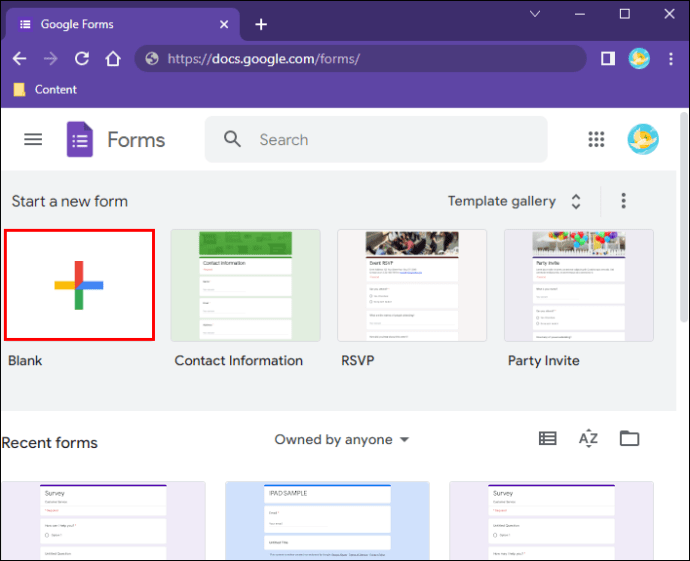Switch recent forms to list view
Screen dimensions: 690x561
(547, 438)
